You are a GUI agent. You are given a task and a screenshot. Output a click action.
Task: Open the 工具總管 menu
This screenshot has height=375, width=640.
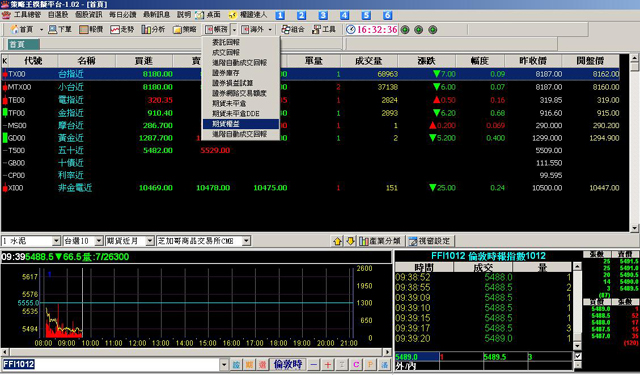point(27,15)
